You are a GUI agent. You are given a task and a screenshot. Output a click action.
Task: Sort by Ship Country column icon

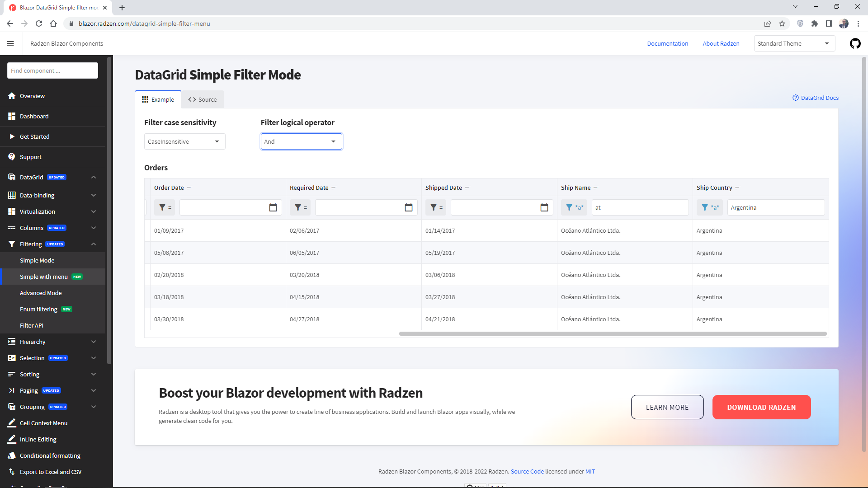point(738,188)
